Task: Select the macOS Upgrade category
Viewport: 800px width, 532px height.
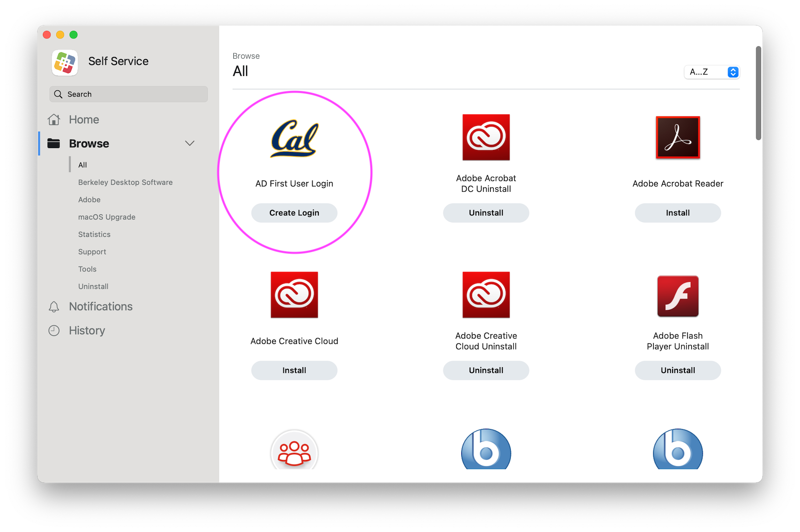Action: pyautogui.click(x=107, y=217)
